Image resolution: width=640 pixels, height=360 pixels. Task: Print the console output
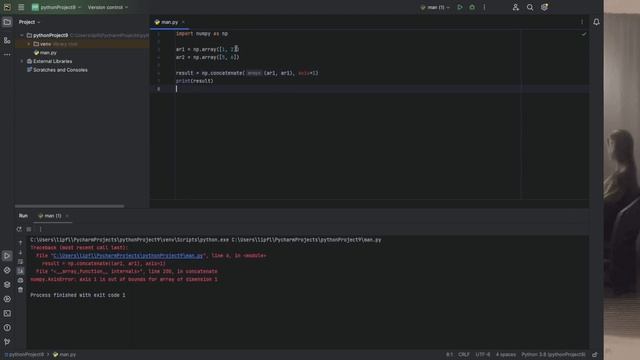[20, 280]
